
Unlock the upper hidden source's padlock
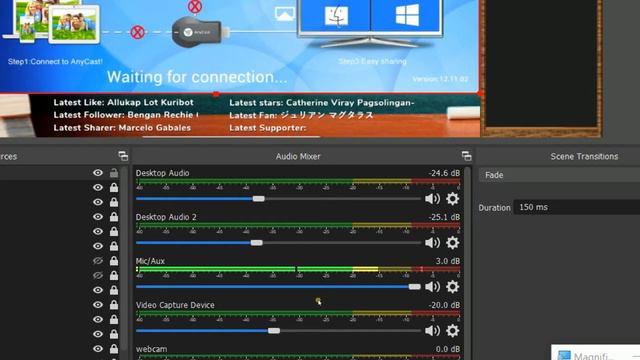pos(114,260)
